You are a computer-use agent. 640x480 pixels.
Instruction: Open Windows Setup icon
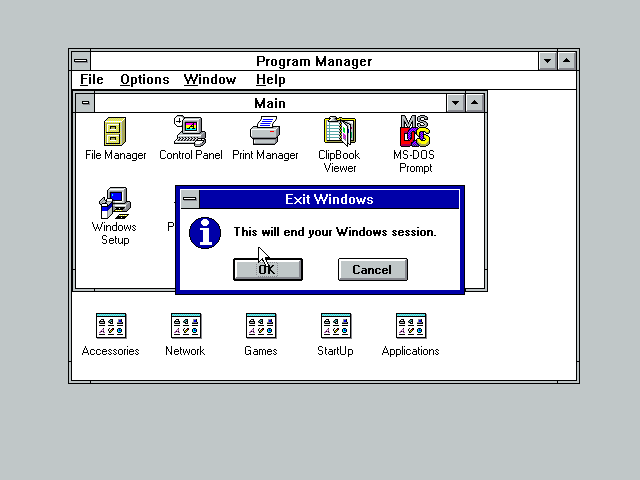coord(115,203)
